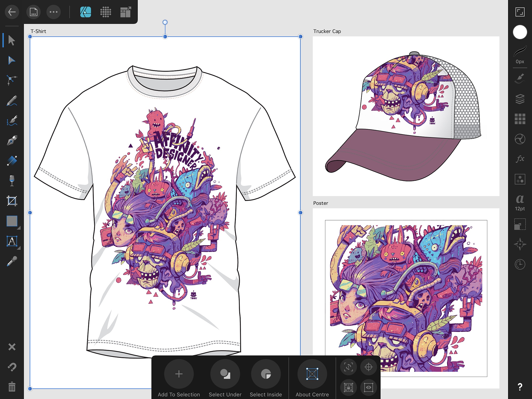Click the bottom-left selection corner handle

(x=30, y=388)
